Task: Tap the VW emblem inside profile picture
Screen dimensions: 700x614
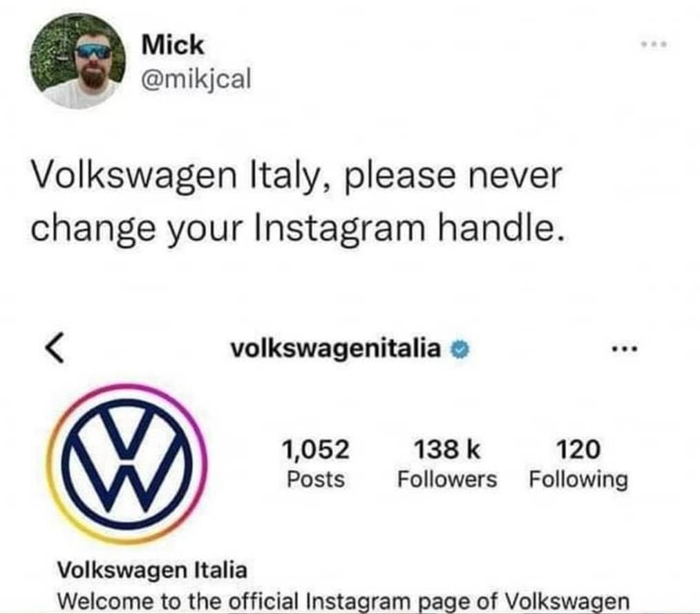Action: tap(126, 464)
